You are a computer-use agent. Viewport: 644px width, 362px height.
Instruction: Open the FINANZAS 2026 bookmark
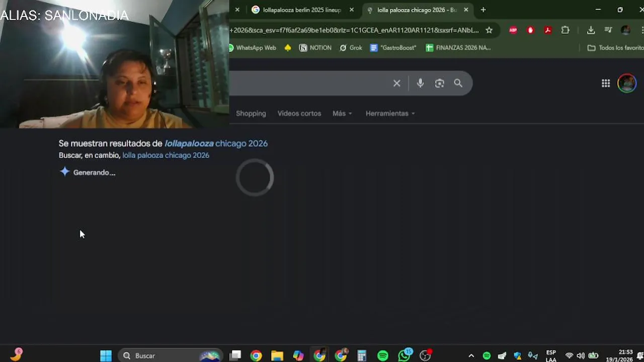[458, 48]
